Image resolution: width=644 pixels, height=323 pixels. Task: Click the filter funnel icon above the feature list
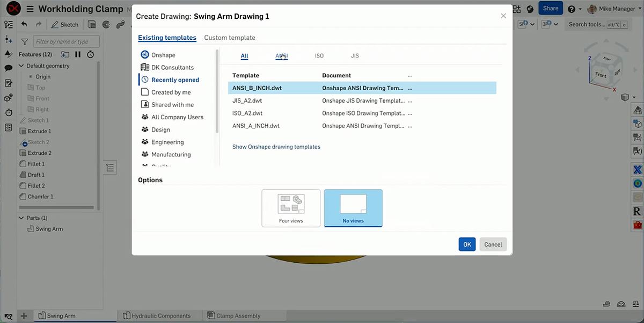[x=25, y=41]
